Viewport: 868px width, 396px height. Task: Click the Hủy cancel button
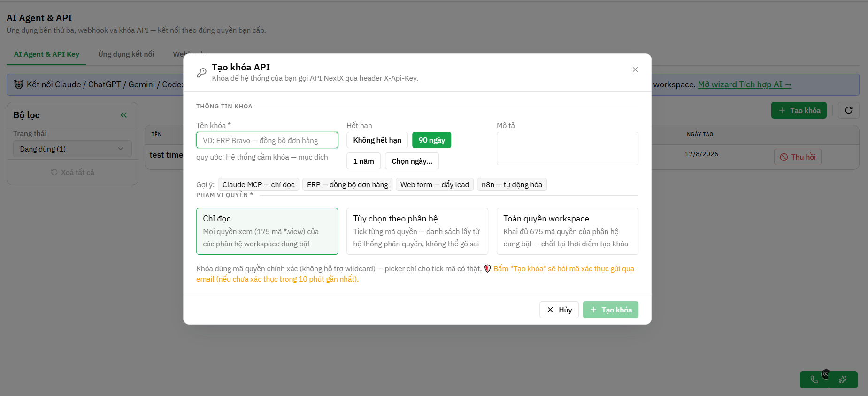tap(559, 310)
